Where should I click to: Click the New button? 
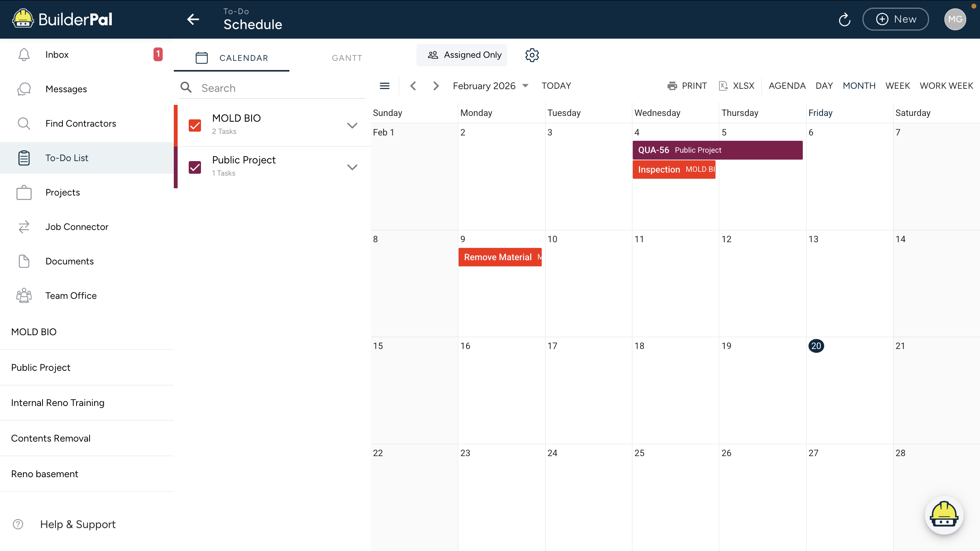pos(895,19)
